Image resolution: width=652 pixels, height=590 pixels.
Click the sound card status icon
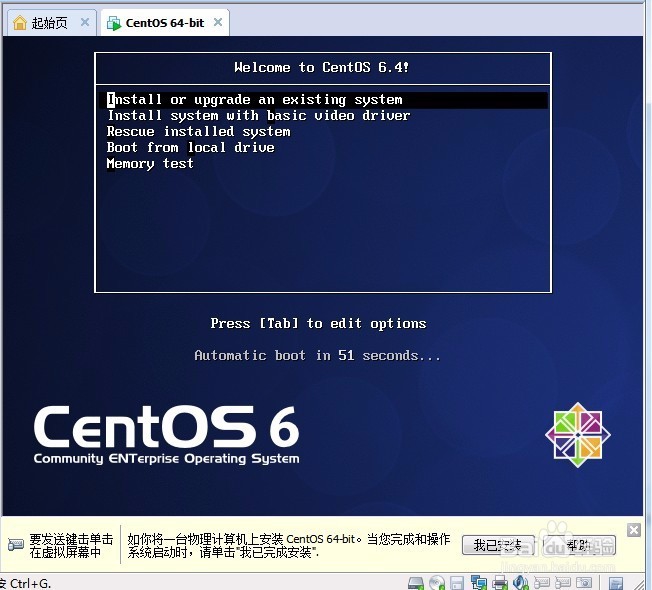coord(521,583)
